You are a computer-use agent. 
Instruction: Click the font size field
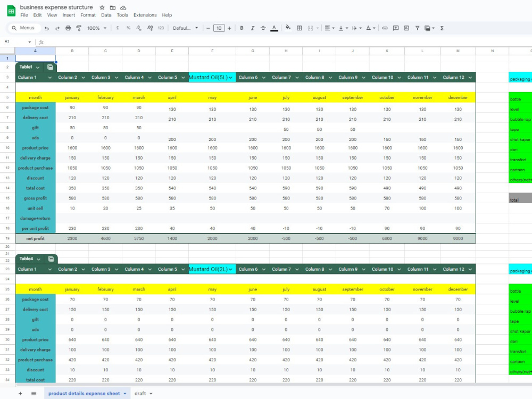219,28
